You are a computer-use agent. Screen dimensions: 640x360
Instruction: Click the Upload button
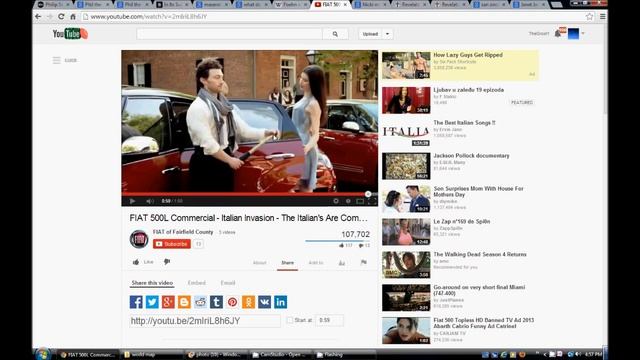370,34
